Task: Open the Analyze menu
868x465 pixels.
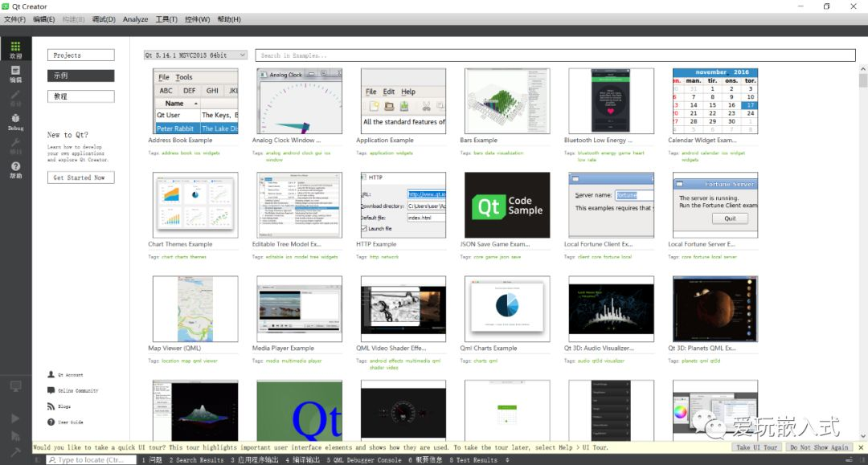Action: click(x=135, y=18)
